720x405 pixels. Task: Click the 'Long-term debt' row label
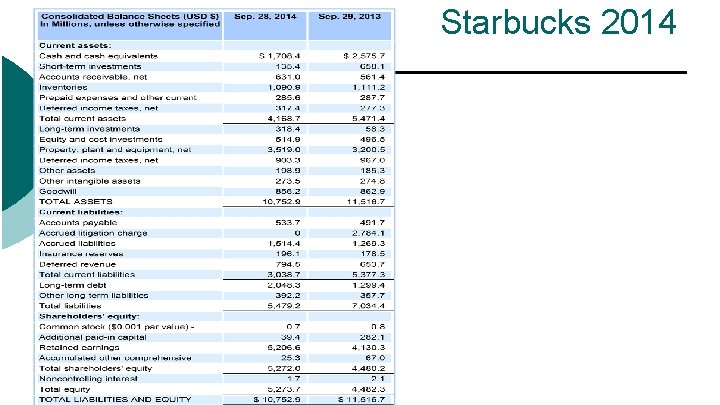point(73,285)
